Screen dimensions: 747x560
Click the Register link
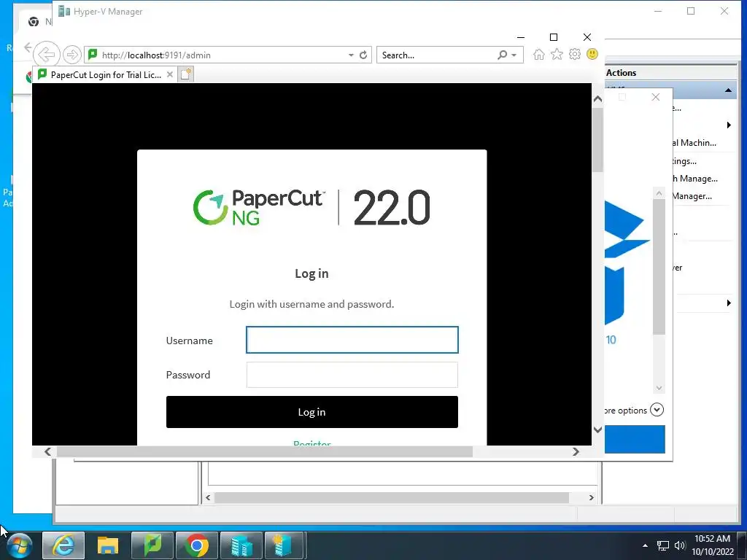pos(312,443)
